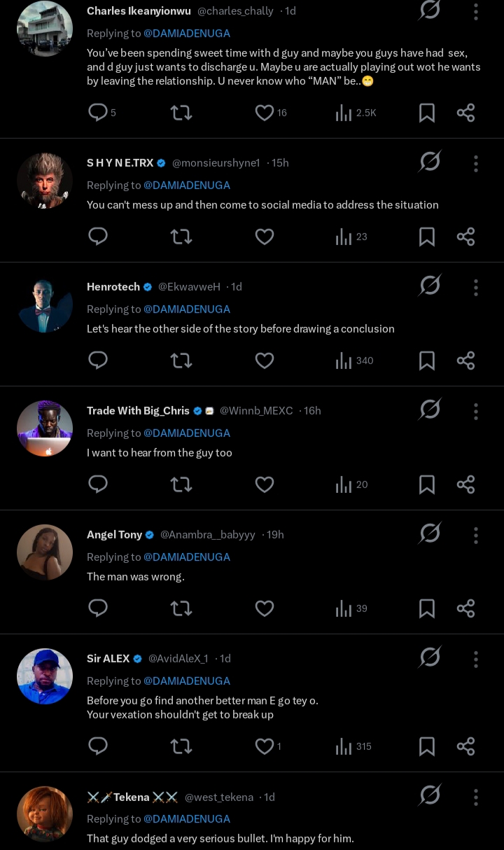Open @DAMIADENUGA link in Henrotech's reply
The width and height of the screenshot is (504, 850).
pyautogui.click(x=187, y=309)
